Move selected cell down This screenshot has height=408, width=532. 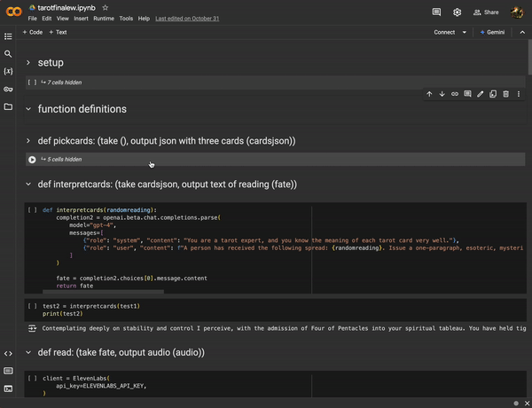pos(442,94)
